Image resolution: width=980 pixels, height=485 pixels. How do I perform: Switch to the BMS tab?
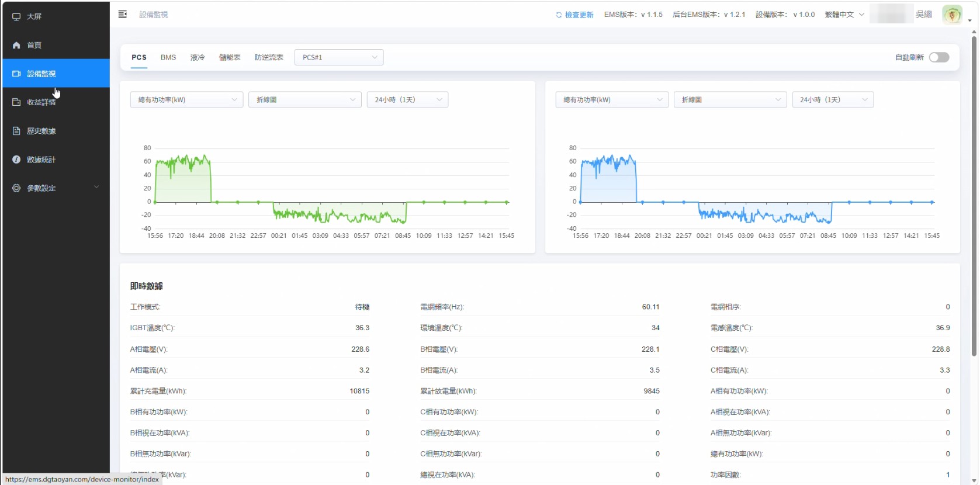click(168, 57)
